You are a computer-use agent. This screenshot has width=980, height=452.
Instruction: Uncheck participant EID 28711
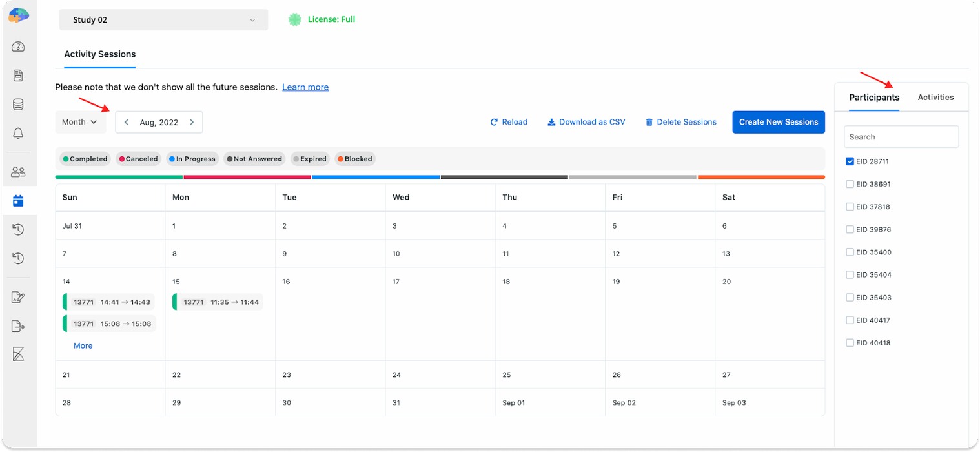(850, 161)
